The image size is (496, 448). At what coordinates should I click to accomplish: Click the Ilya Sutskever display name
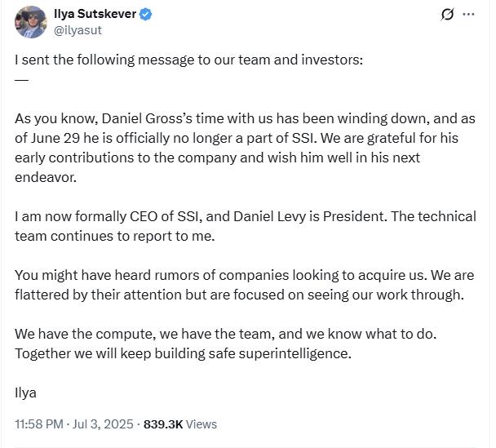click(x=95, y=14)
